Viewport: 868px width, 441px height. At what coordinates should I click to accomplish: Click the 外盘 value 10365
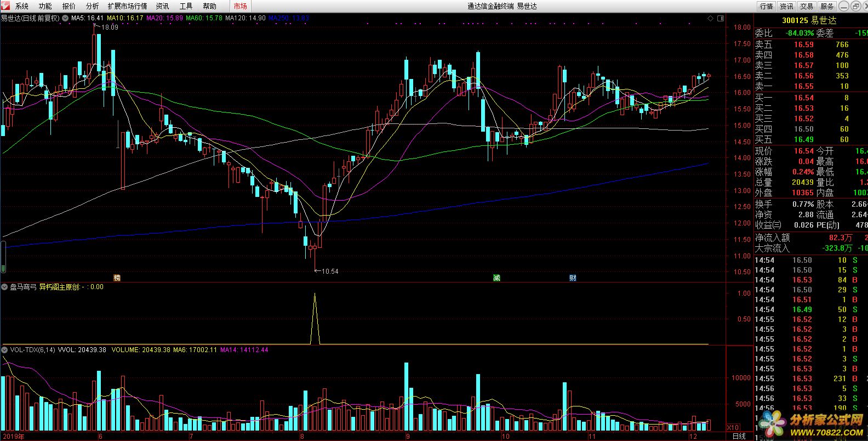coord(802,193)
